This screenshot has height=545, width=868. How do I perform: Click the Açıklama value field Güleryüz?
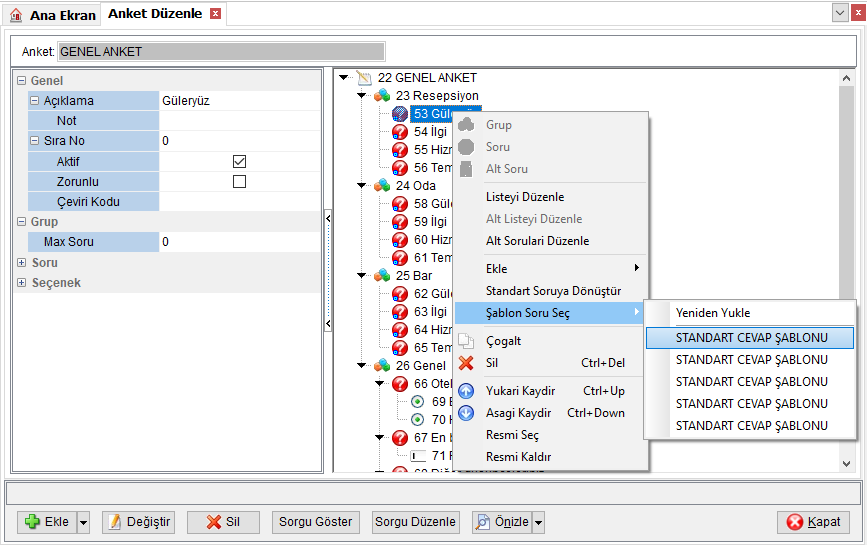pos(239,101)
